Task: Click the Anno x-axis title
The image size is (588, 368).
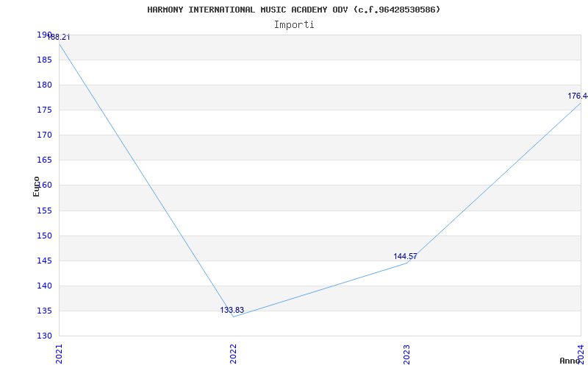Action: pos(570,361)
